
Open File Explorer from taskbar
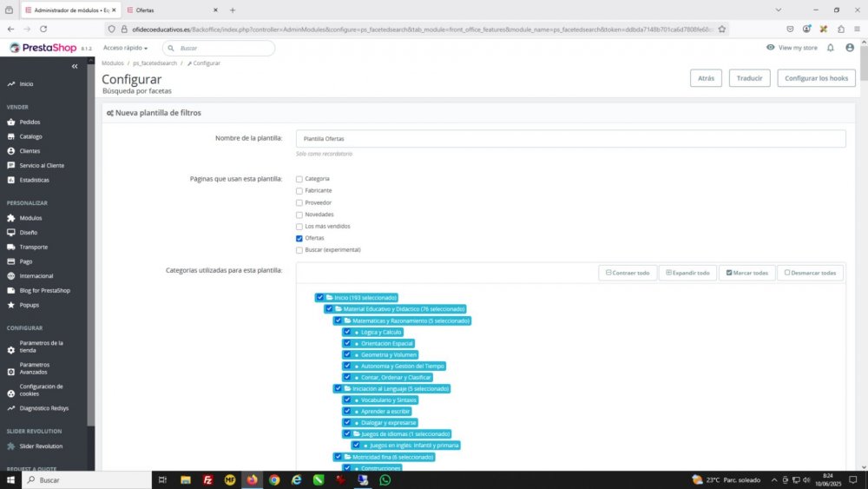pos(186,480)
